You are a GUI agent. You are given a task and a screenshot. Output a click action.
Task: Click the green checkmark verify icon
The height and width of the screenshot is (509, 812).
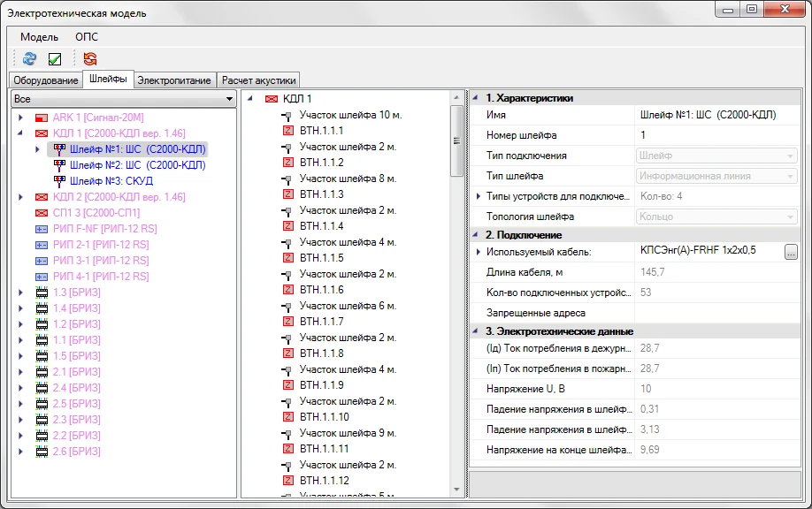click(x=55, y=58)
